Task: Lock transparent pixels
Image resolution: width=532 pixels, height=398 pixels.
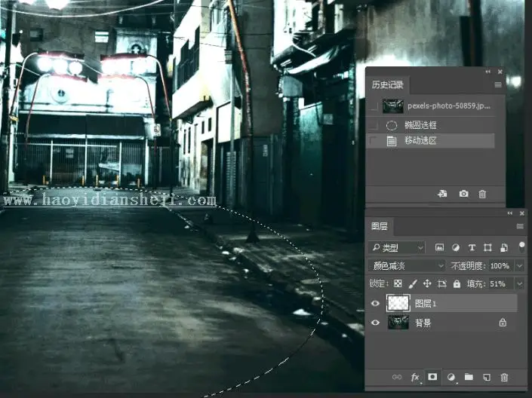Action: (398, 283)
